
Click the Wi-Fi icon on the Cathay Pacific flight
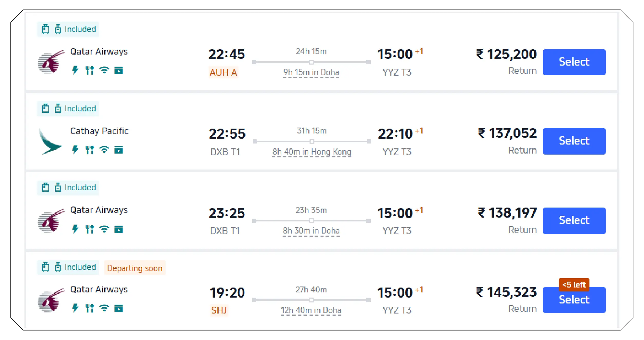coord(104,150)
